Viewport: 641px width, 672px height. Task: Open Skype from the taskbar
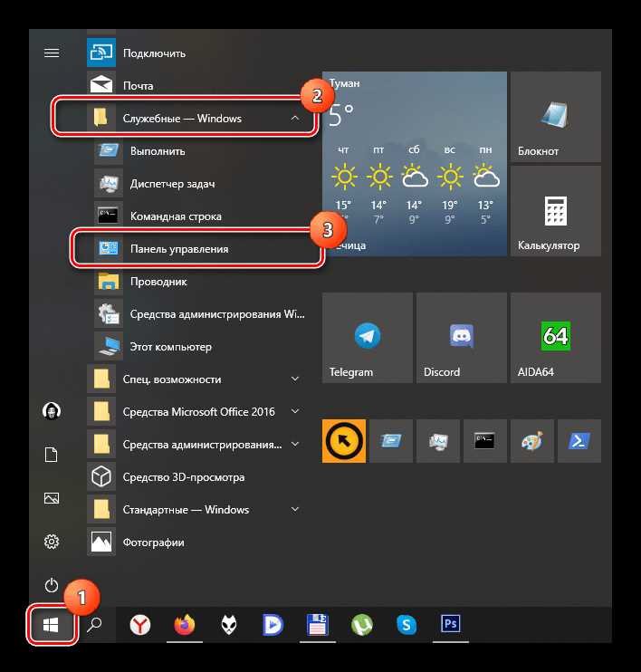coord(407,625)
